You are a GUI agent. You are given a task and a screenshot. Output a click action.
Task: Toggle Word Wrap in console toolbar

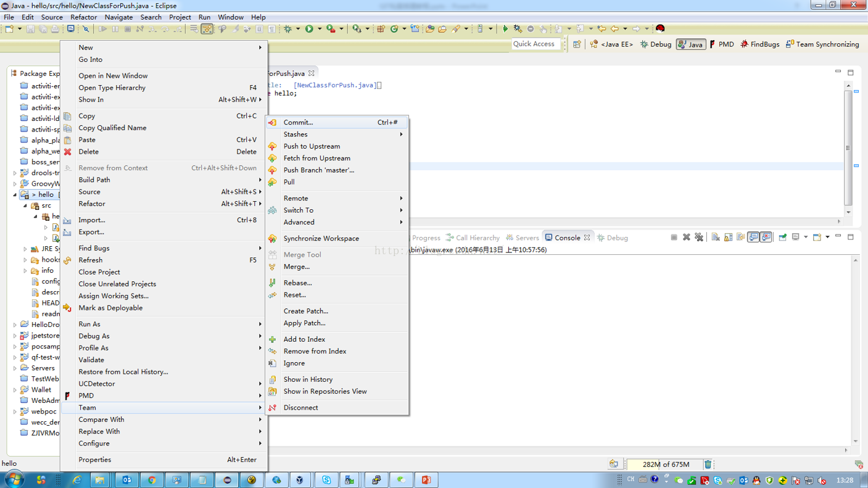click(741, 238)
